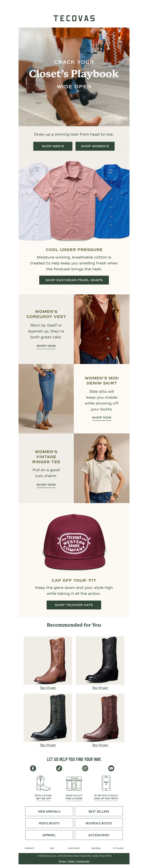Image resolution: width=148 pixels, height=868 pixels.
Task: Click the phone Sign Up for Texts icon
Action: [106, 783]
